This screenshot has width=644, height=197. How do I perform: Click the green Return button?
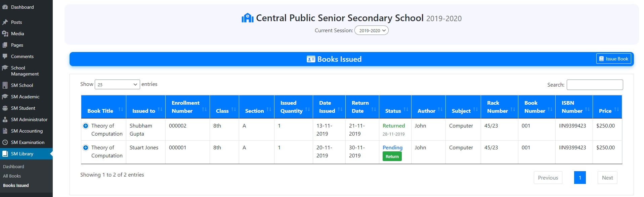(392, 156)
